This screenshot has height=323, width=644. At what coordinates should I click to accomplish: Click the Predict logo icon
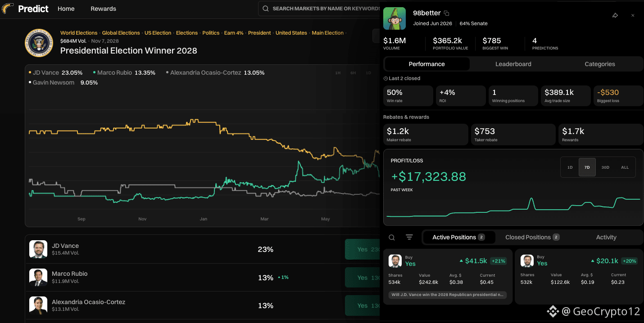[8, 9]
